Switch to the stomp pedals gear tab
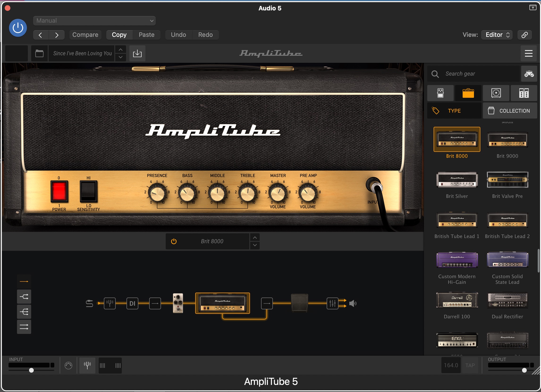 440,93
